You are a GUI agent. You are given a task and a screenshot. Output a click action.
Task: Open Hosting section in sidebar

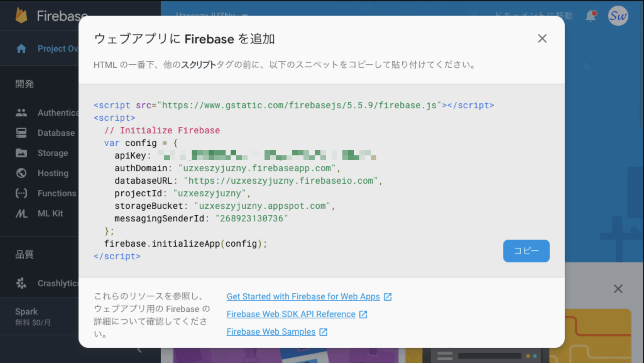tap(53, 173)
